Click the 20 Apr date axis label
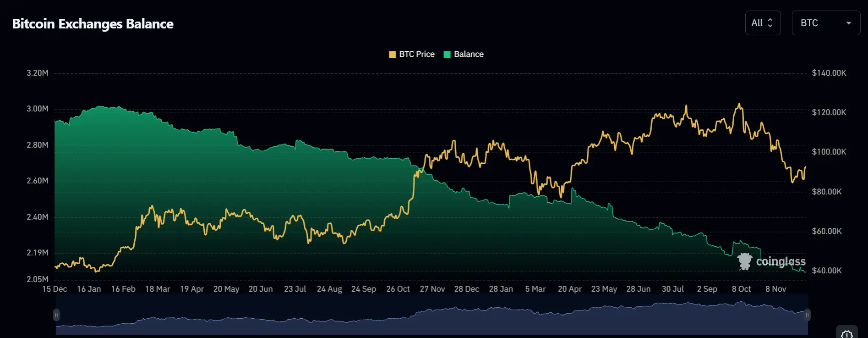This screenshot has height=338, width=868. [569, 289]
